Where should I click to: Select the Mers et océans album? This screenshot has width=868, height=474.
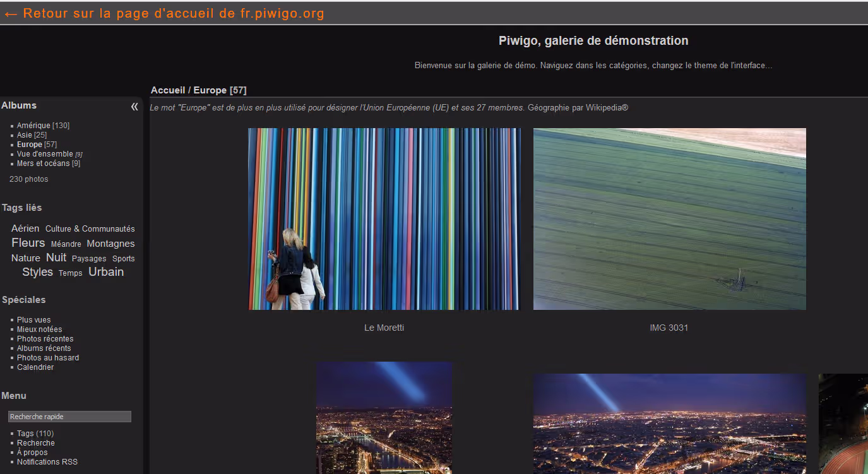coord(43,163)
